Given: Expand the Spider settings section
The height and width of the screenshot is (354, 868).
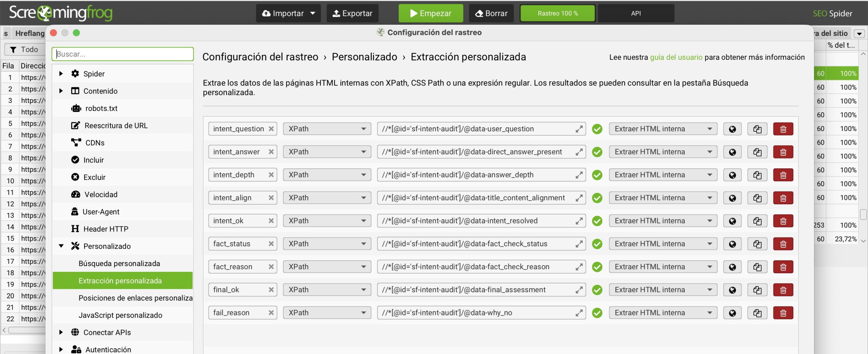Looking at the screenshot, I should coord(61,73).
